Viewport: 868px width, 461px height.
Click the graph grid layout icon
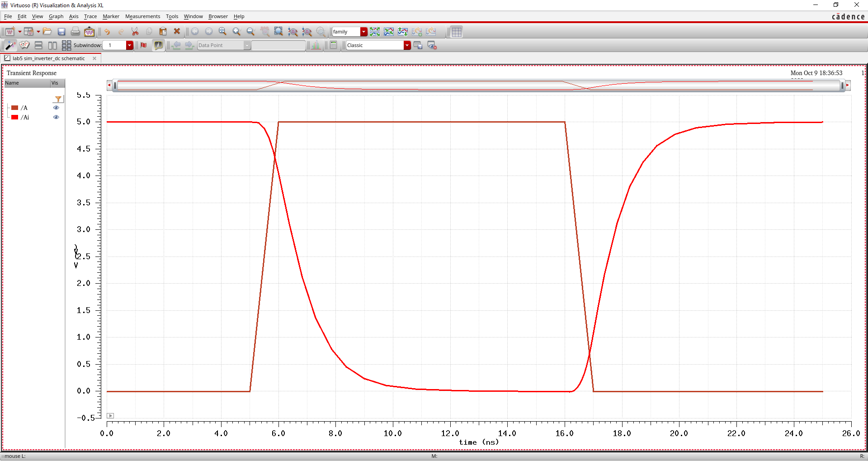click(457, 32)
